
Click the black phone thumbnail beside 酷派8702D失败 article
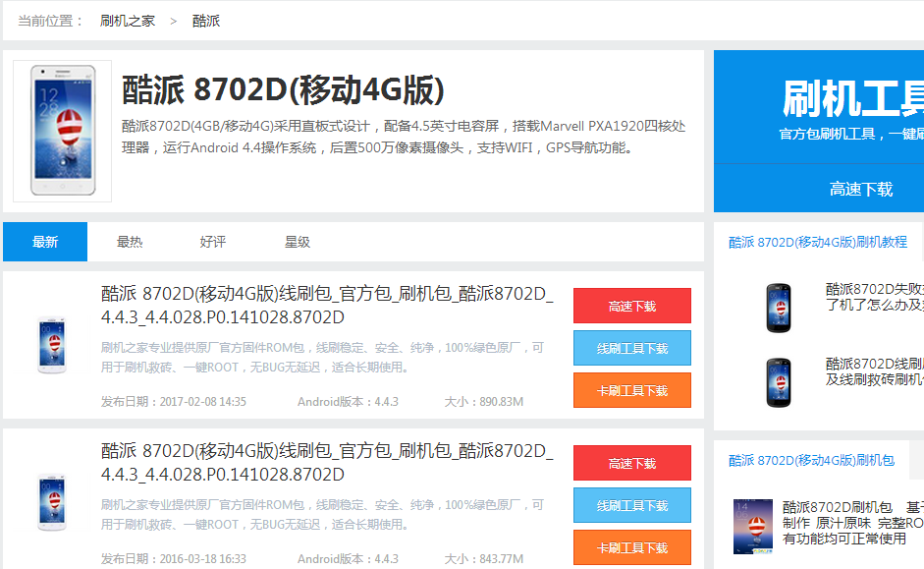[x=779, y=308]
